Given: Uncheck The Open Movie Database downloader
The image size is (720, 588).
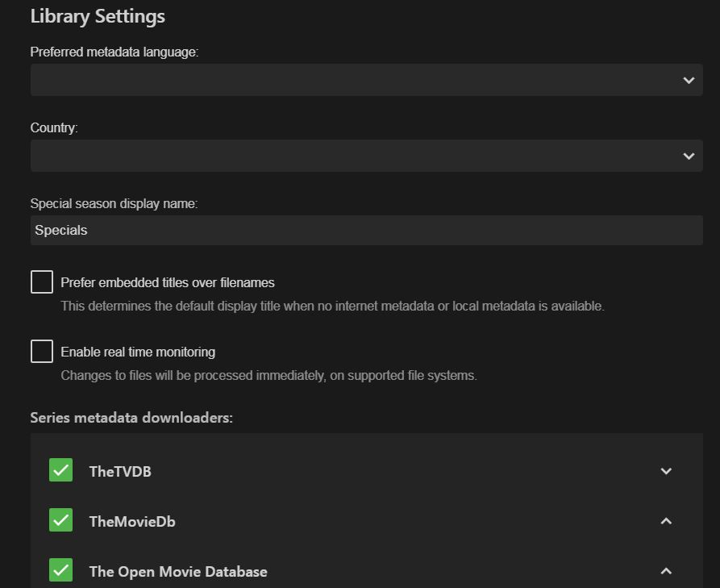Looking at the screenshot, I should [60, 570].
